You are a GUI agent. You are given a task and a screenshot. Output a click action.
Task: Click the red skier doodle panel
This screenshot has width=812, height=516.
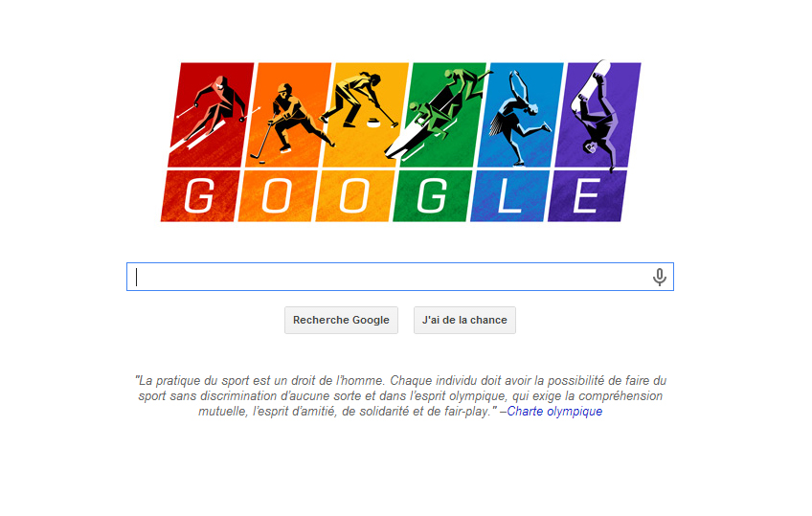tap(212, 114)
